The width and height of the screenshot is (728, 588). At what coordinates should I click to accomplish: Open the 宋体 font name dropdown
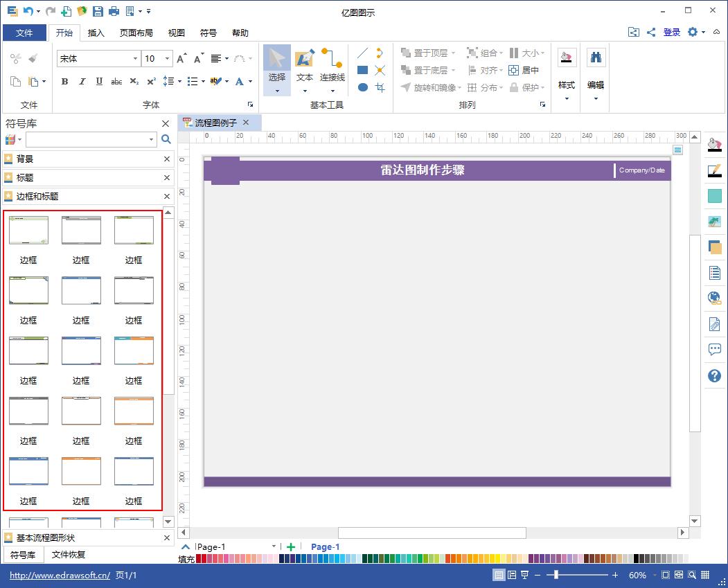[x=135, y=59]
